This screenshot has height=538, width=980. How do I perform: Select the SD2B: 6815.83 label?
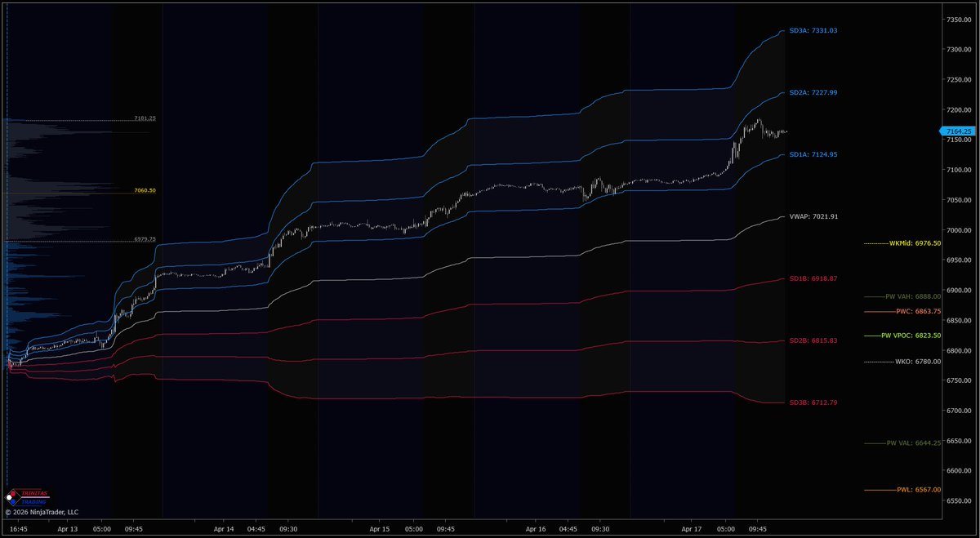[x=813, y=340]
